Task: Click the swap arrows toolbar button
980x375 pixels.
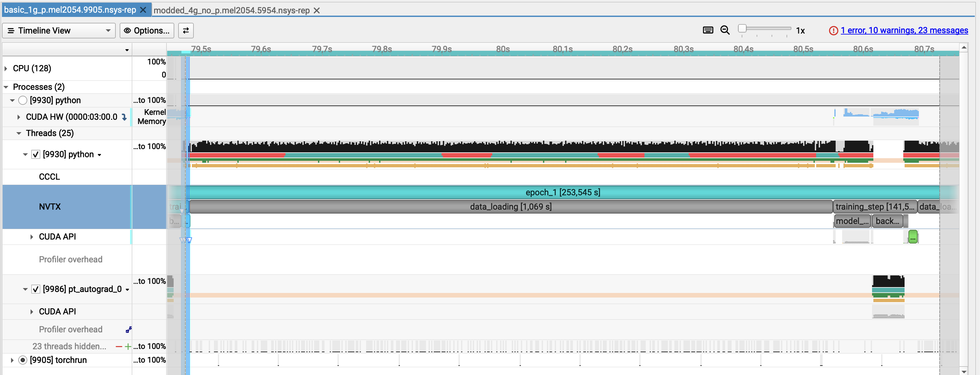Action: (x=186, y=31)
